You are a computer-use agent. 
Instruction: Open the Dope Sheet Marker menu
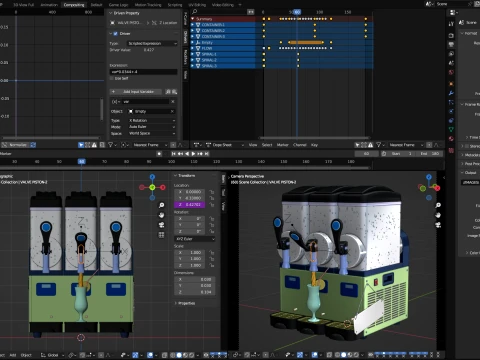(283, 145)
